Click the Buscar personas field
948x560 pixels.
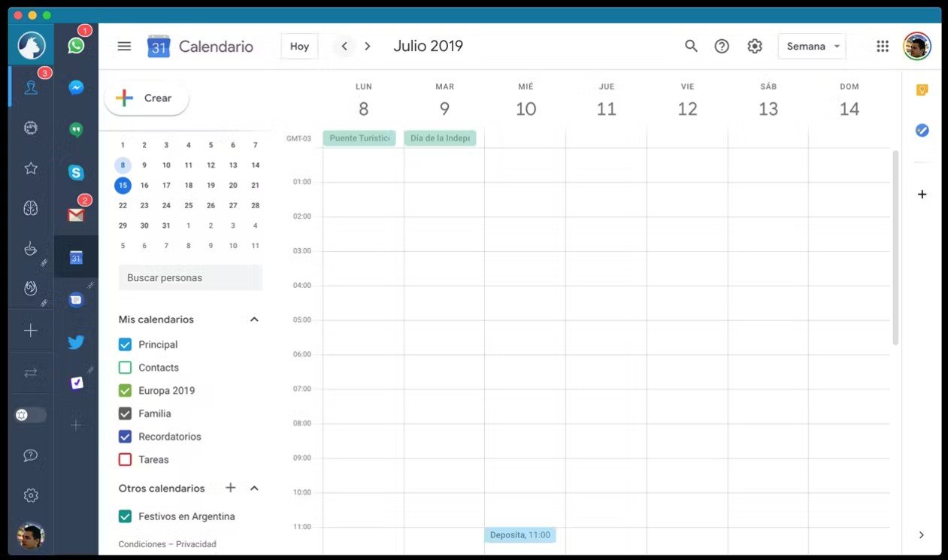point(190,277)
